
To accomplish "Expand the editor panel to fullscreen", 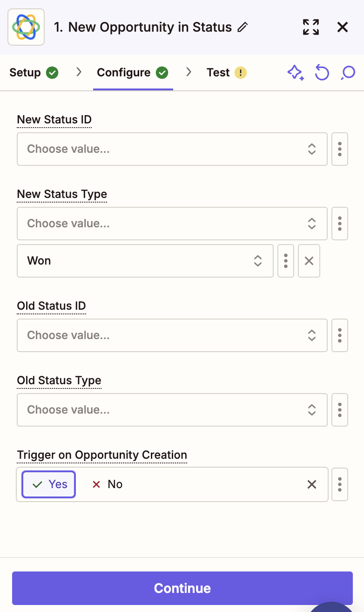I will coord(311,27).
